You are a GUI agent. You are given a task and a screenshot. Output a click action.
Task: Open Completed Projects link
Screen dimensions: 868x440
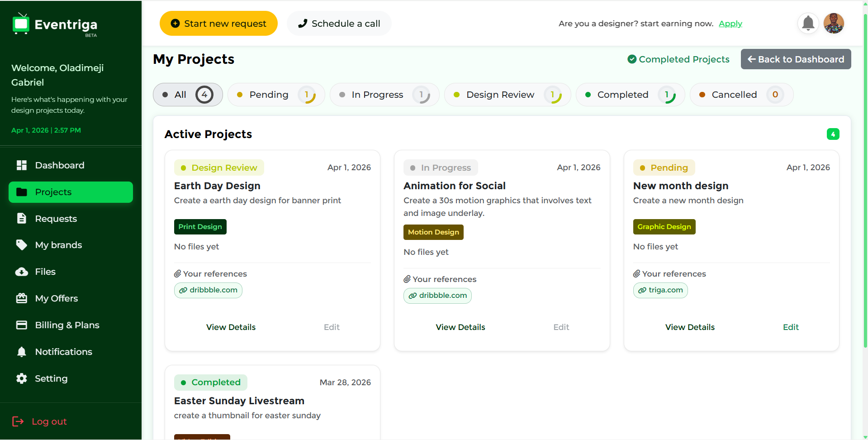(x=678, y=59)
